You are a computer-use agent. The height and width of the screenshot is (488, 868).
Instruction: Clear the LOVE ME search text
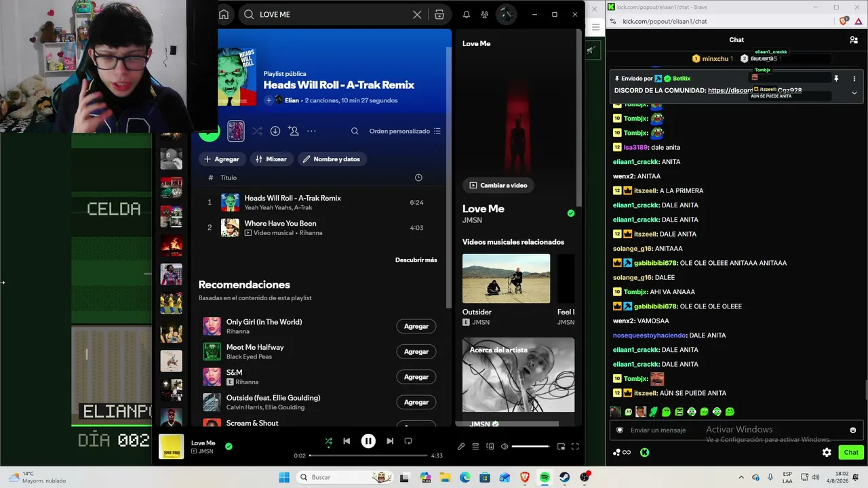click(x=417, y=14)
